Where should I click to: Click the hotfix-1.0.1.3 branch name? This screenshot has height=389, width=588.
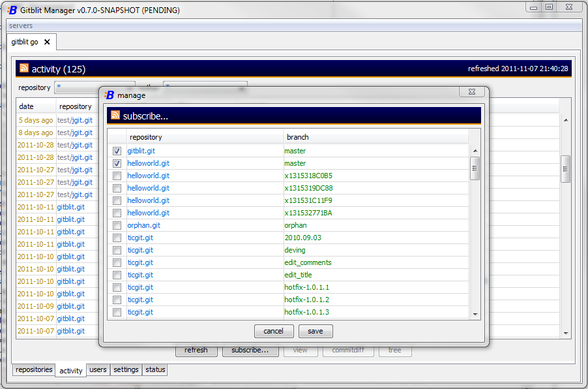click(x=307, y=312)
